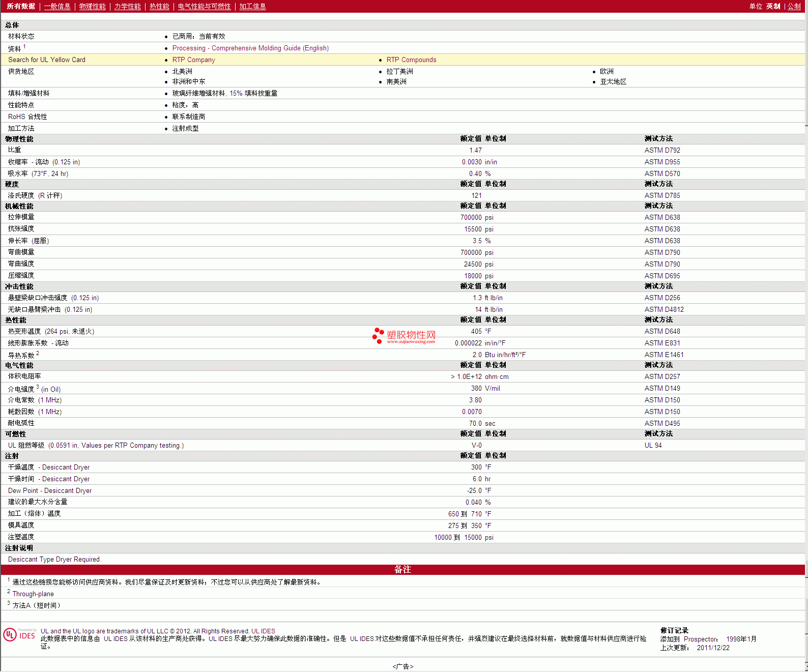Select 英制 units

point(773,7)
